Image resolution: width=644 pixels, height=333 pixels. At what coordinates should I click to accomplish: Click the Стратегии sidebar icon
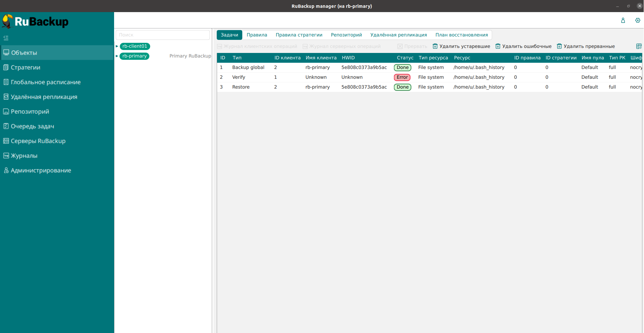pos(6,67)
